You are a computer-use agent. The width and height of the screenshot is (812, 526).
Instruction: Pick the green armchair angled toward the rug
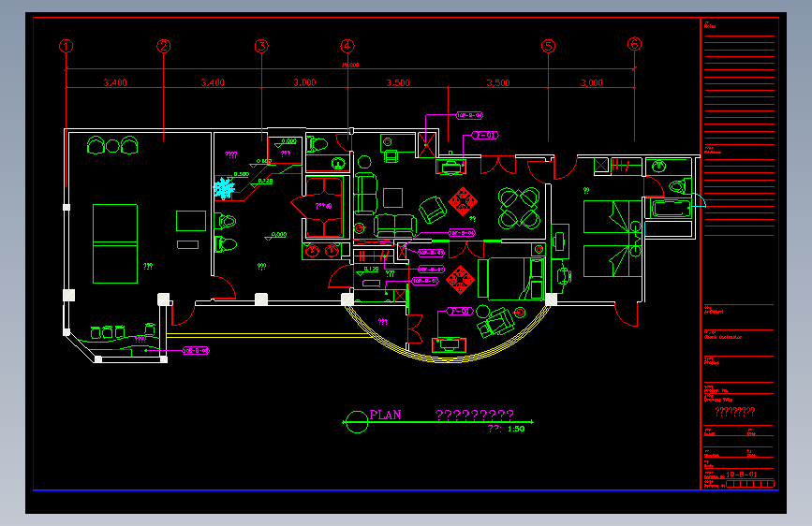click(x=433, y=209)
